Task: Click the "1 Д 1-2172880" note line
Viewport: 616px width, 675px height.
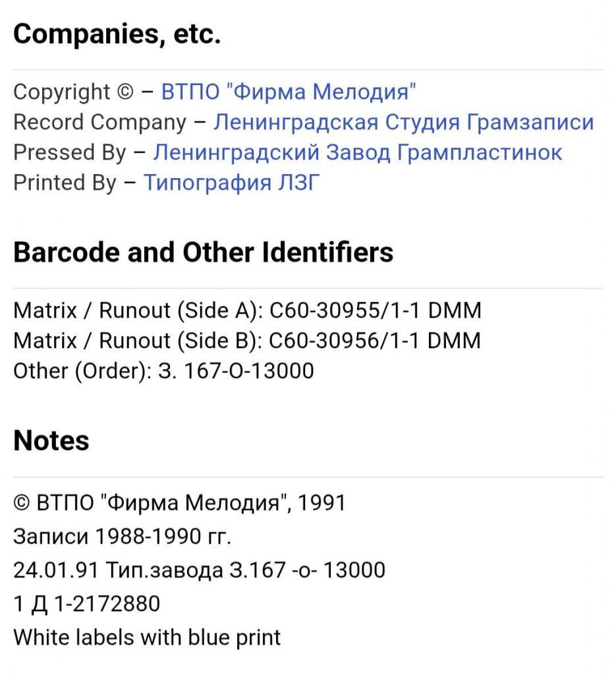Action: point(86,604)
